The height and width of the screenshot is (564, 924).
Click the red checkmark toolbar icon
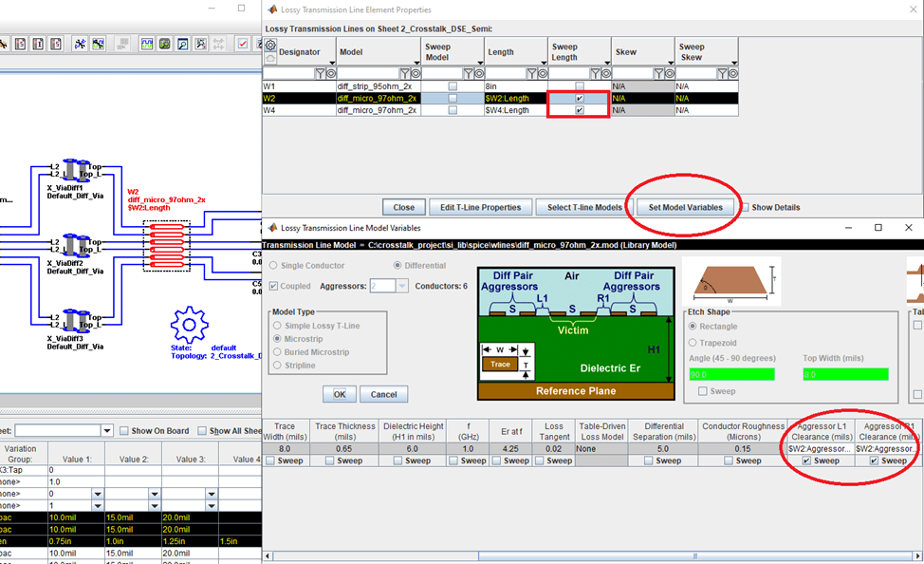coord(242,45)
